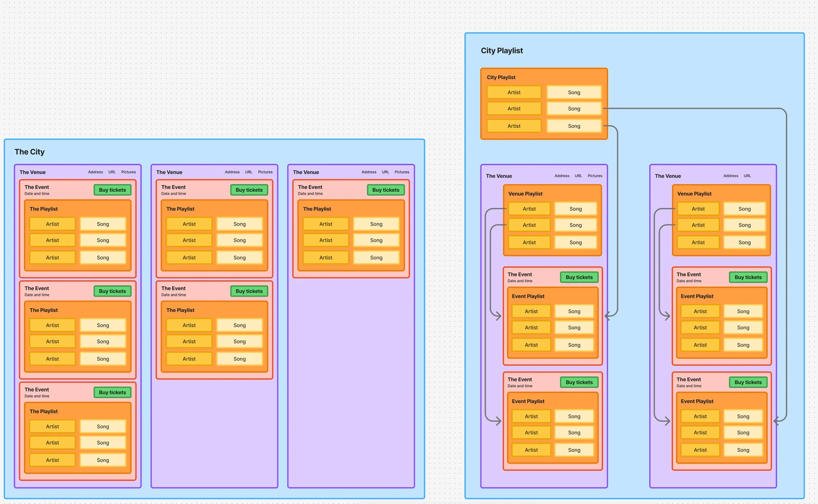Viewport: 818px width, 504px height.
Task: Select Event Playlist title in bottom event of URL-only venue
Action: (x=697, y=401)
